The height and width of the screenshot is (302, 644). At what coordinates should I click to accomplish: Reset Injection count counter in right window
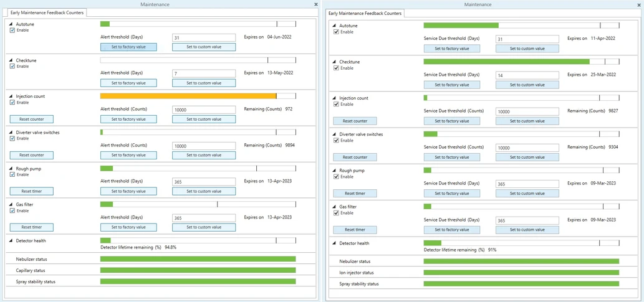click(x=355, y=121)
